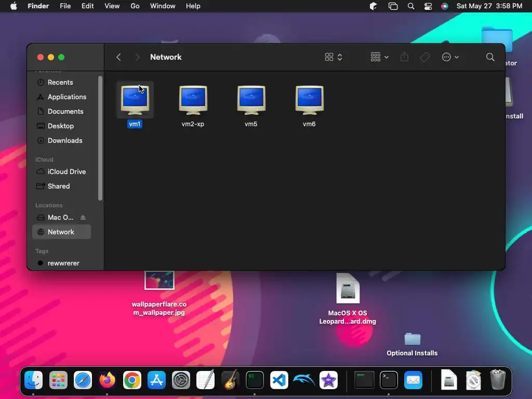Open Recents in the sidebar
The width and height of the screenshot is (532, 399).
click(x=61, y=83)
